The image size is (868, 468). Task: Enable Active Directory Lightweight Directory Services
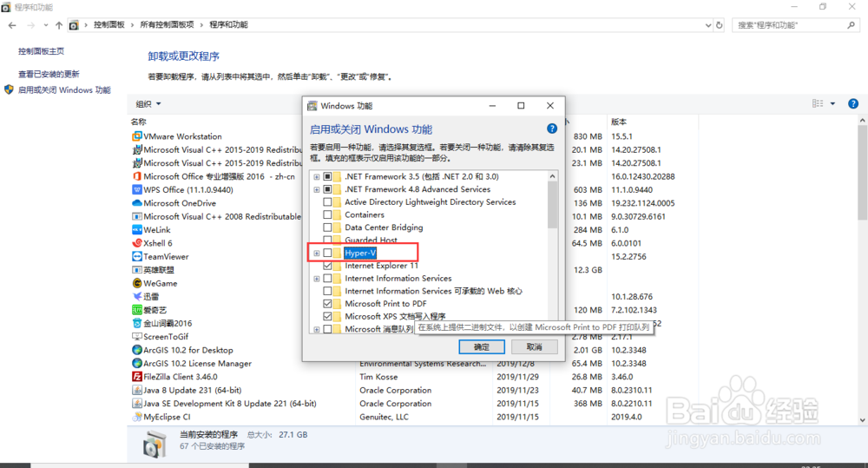328,202
